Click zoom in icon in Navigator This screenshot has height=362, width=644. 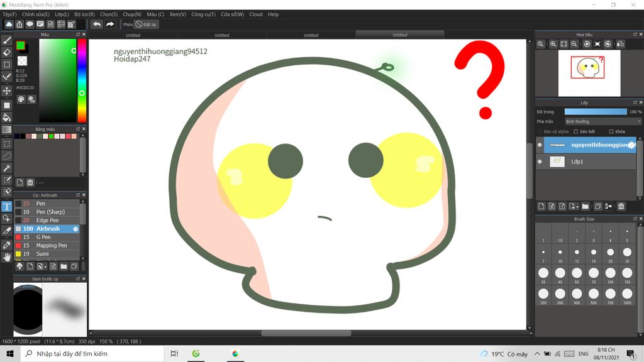tap(553, 44)
